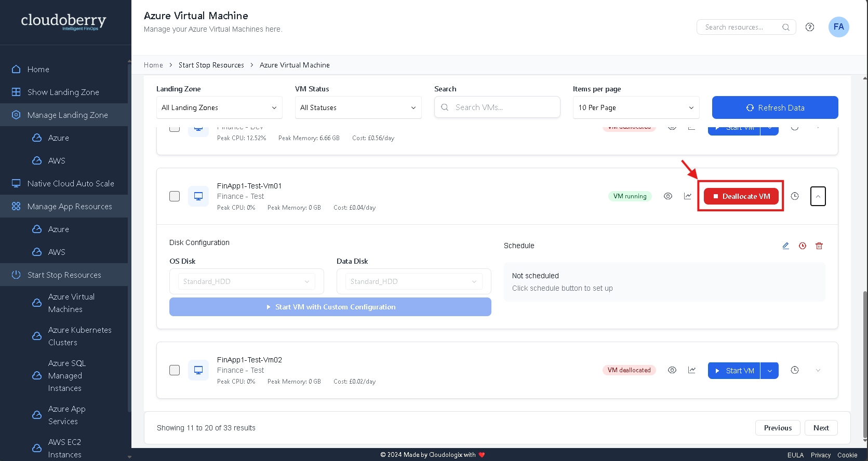Open schedule clock icon for FinApp1-Test-Vm02
This screenshot has width=868, height=461.
[795, 370]
